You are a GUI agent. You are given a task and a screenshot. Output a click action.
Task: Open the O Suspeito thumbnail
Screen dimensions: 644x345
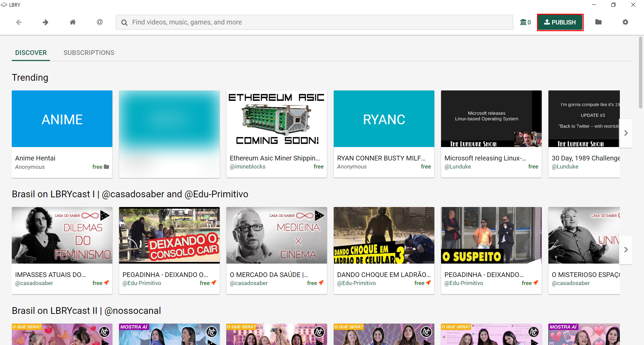[x=491, y=235]
